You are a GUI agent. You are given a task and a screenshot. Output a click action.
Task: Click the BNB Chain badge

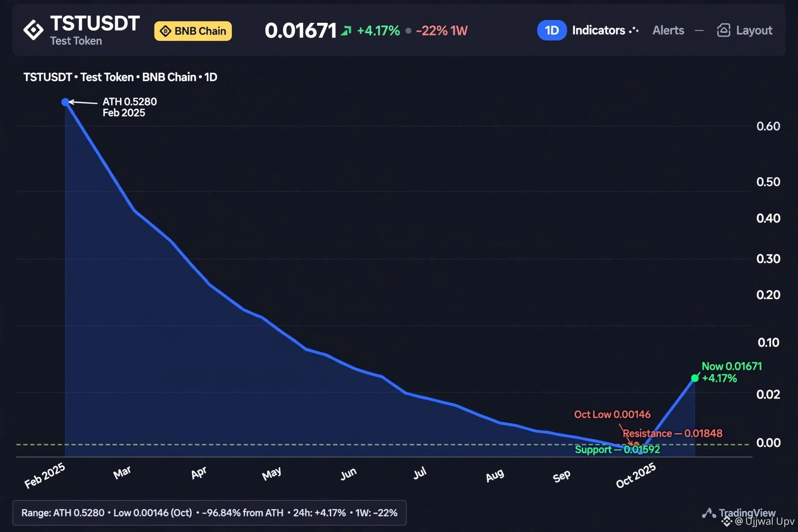tap(193, 31)
